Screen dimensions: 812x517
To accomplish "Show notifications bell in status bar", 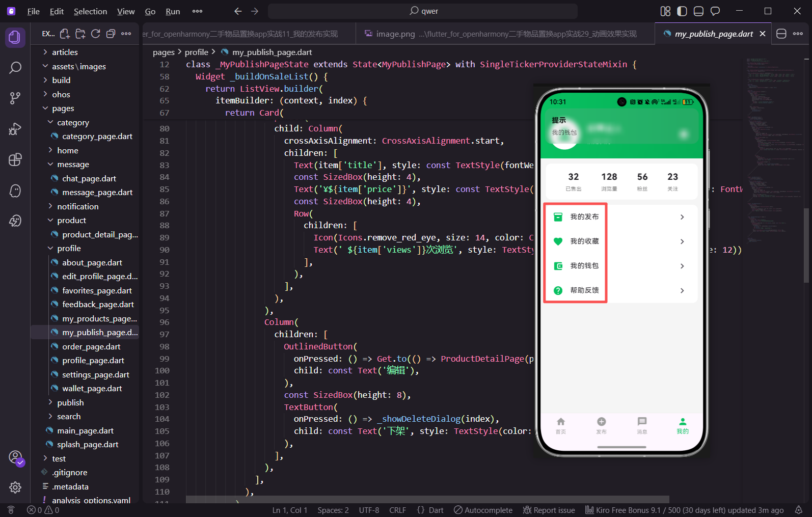I will point(799,510).
